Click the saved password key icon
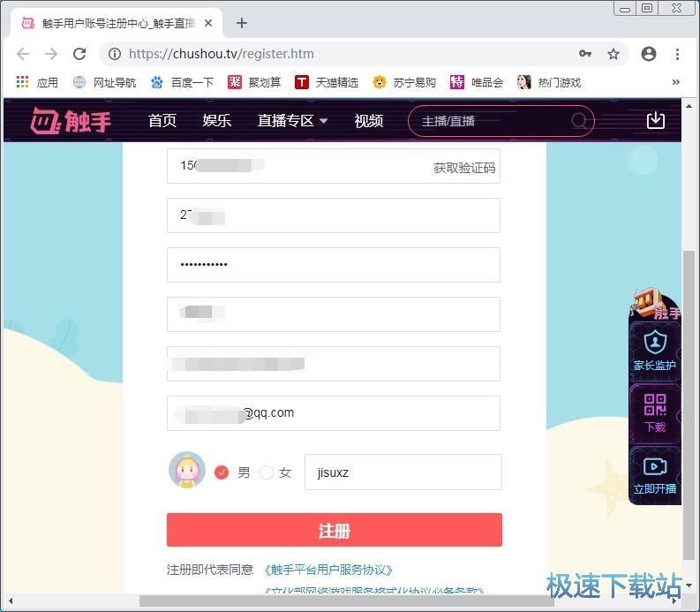The image size is (700, 612). [x=585, y=54]
